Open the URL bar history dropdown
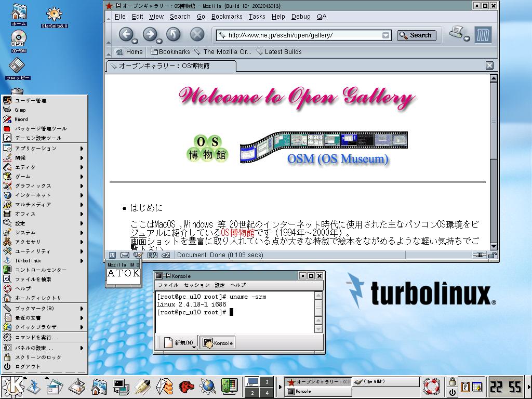 (386, 35)
